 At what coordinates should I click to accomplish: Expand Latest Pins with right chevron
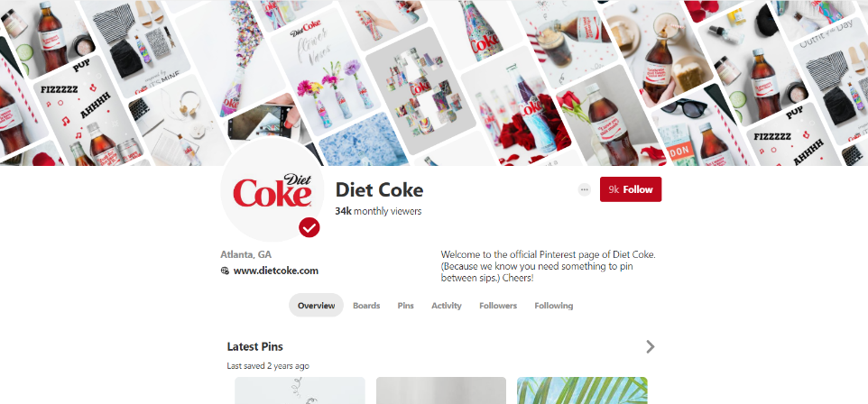[x=651, y=347]
